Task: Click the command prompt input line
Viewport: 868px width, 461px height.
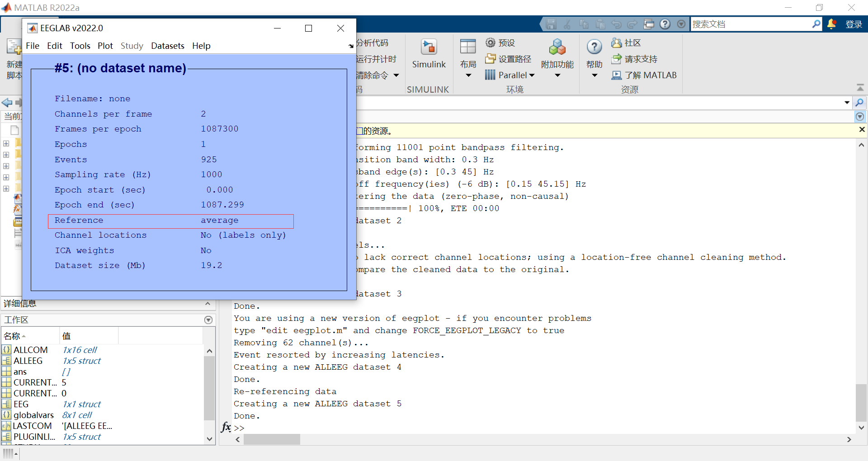Action: (542, 428)
